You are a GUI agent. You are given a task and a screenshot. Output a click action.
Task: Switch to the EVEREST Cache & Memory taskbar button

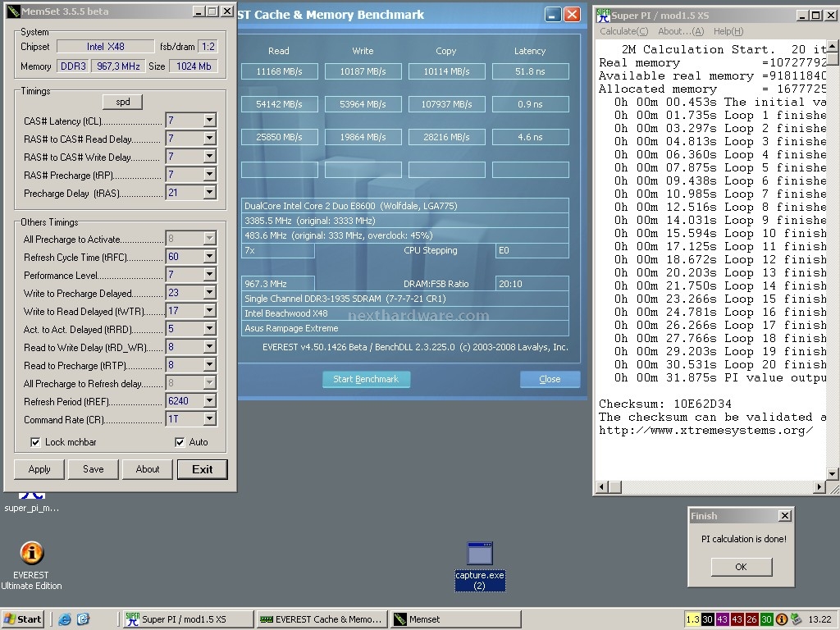[x=321, y=619]
